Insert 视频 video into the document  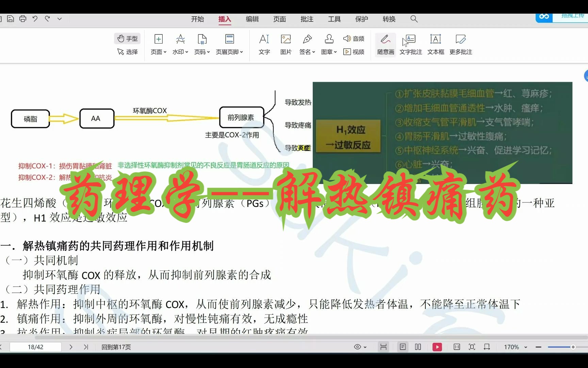[354, 52]
